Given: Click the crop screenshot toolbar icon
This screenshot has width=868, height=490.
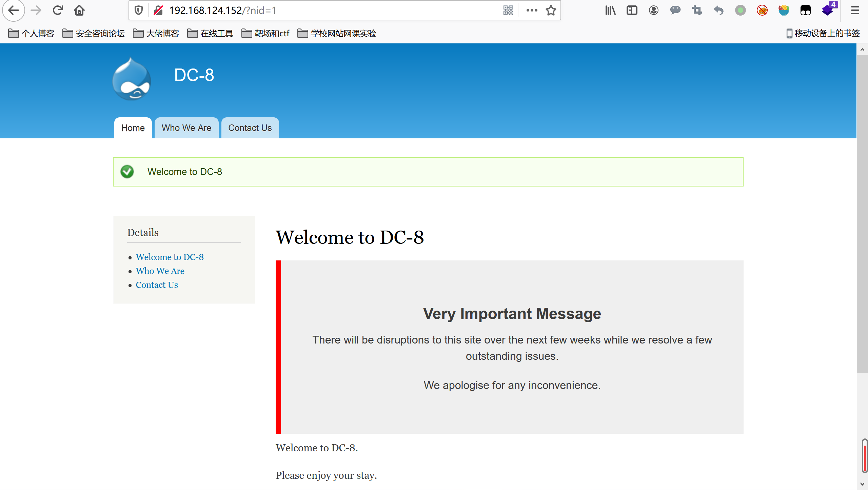Looking at the screenshot, I should click(x=697, y=11).
